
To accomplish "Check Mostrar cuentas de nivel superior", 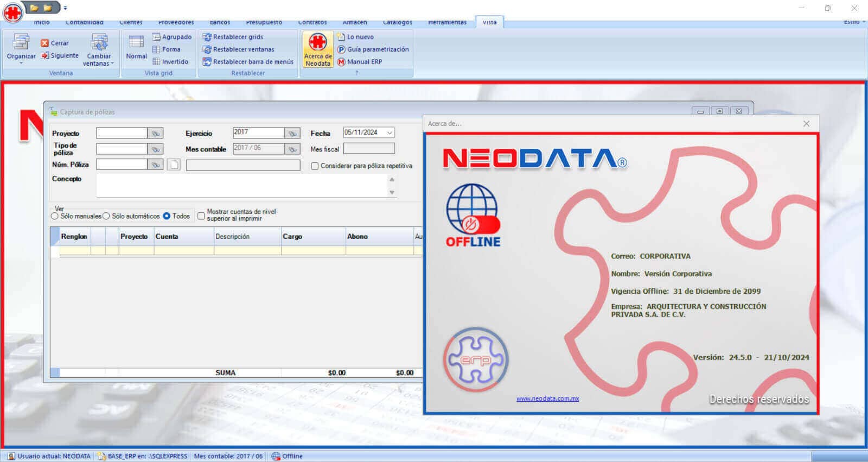I will pyautogui.click(x=201, y=216).
